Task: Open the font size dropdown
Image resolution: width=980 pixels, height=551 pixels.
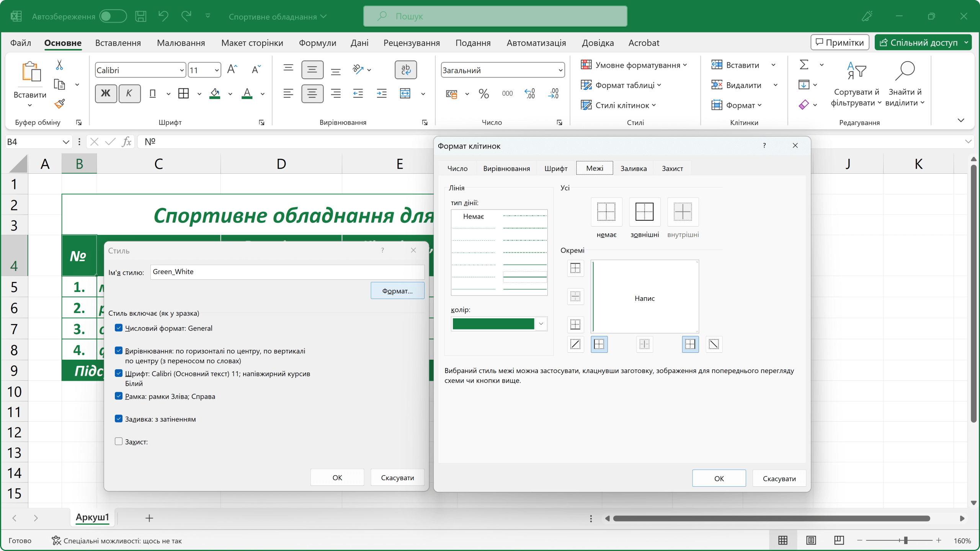Action: (x=216, y=70)
